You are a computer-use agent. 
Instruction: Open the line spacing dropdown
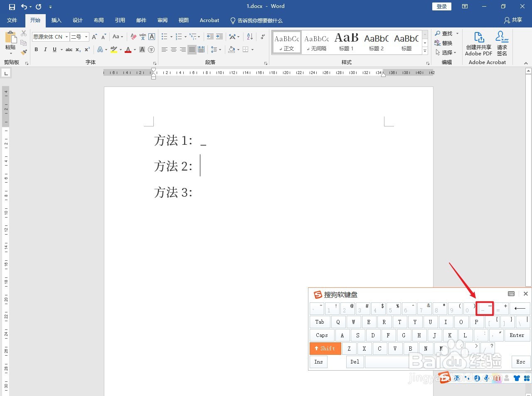219,49
